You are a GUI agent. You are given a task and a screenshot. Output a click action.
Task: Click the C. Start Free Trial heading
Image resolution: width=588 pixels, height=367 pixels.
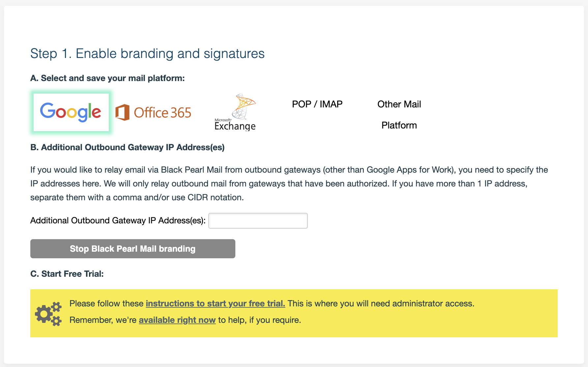coord(67,274)
